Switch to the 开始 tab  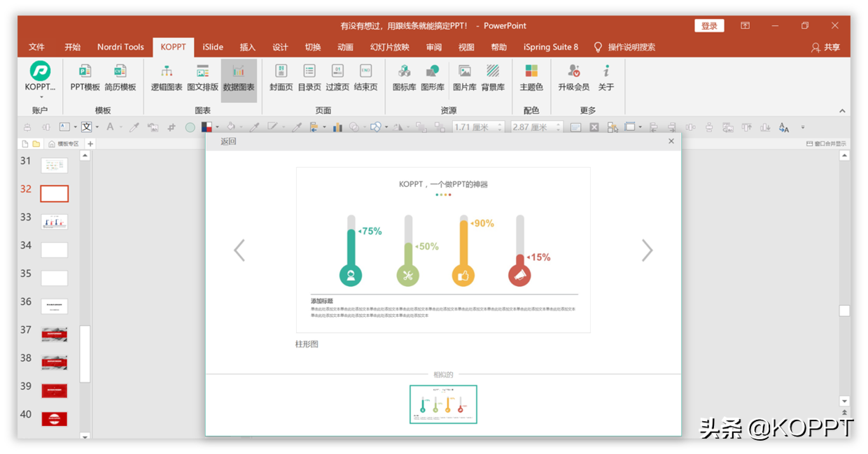73,47
